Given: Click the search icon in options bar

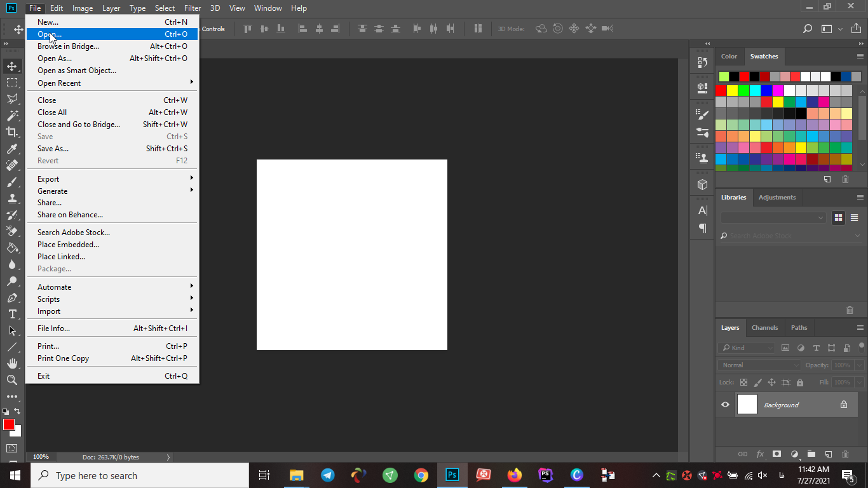Looking at the screenshot, I should coord(808,29).
